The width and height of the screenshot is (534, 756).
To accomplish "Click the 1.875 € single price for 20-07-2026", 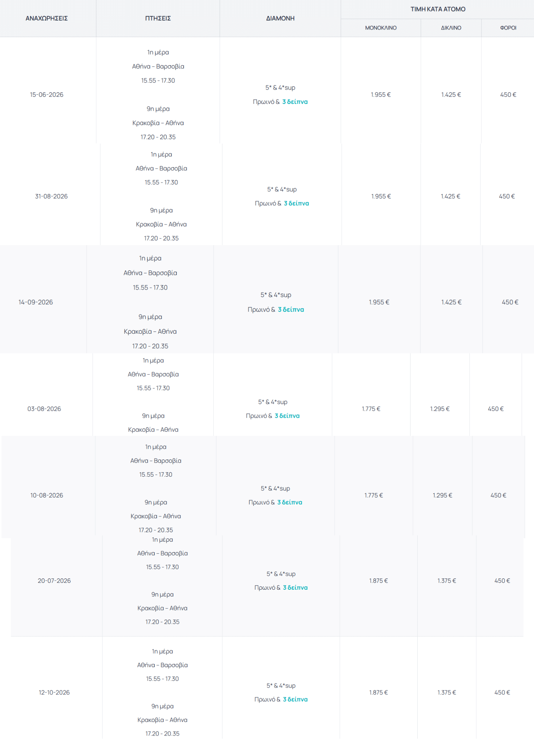I will tap(378, 581).
